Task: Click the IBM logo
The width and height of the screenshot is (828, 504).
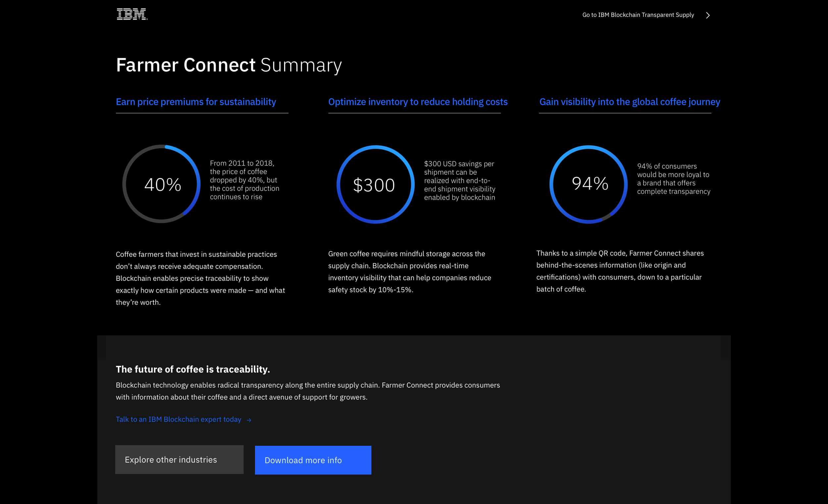Action: (132, 15)
